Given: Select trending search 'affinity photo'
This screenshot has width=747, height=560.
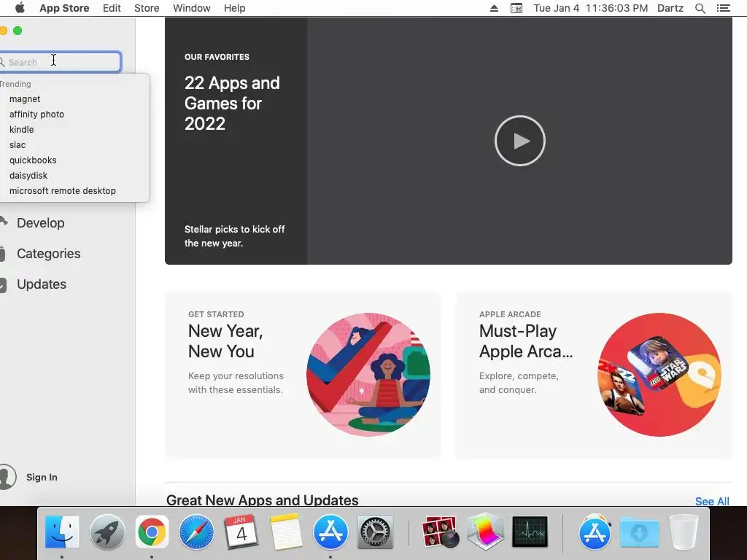Looking at the screenshot, I should 36,114.
